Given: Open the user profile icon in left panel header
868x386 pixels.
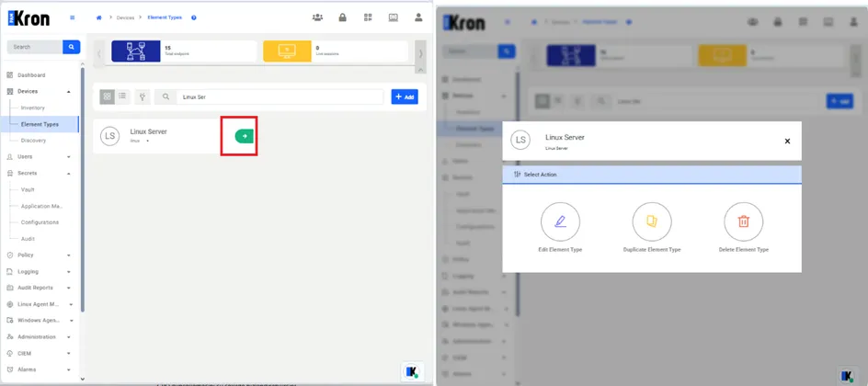Looking at the screenshot, I should [418, 17].
